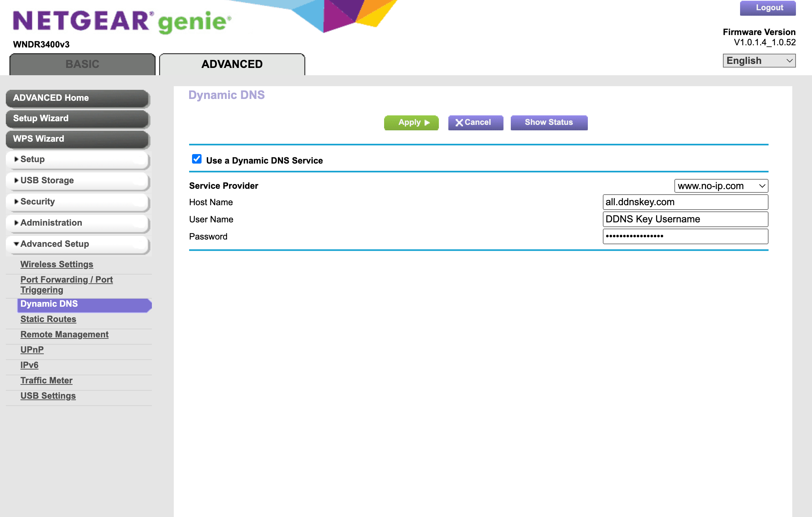Click the Show Status button
The image size is (812, 517).
coord(549,122)
